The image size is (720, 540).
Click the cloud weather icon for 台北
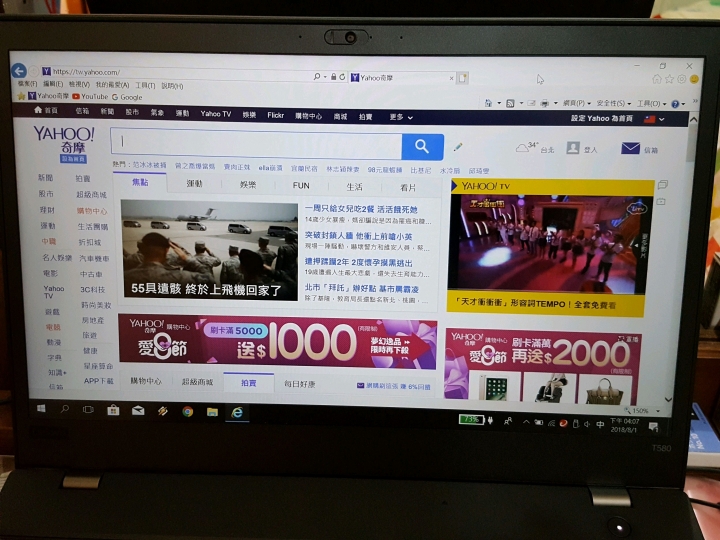[523, 148]
